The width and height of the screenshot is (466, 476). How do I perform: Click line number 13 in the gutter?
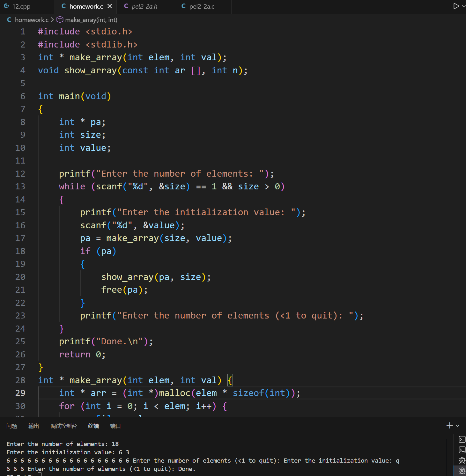[20, 187]
